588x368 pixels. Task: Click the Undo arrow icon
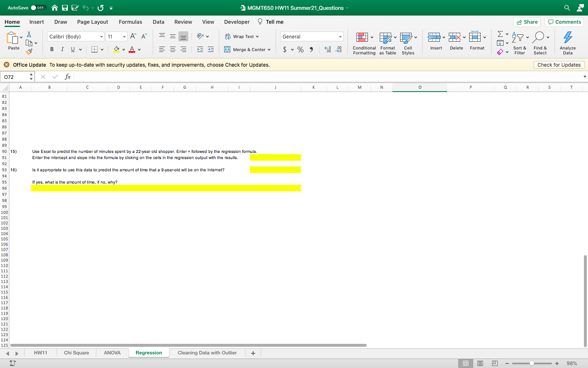(x=86, y=8)
